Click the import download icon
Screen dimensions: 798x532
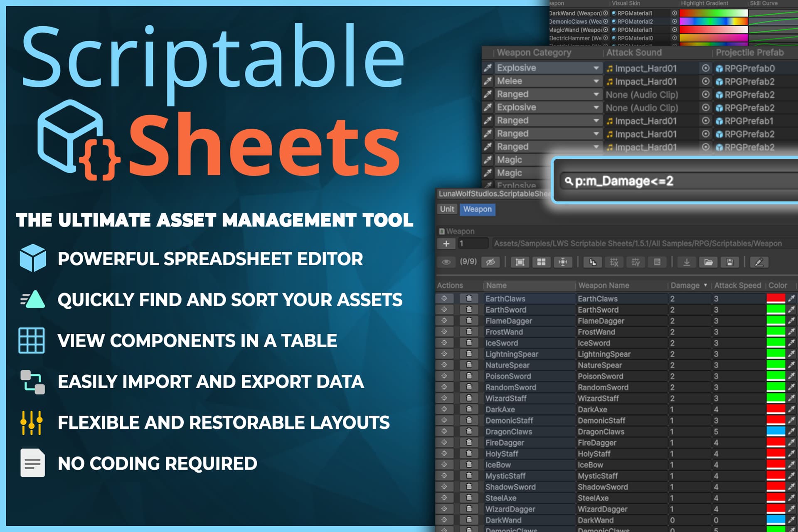point(687,262)
